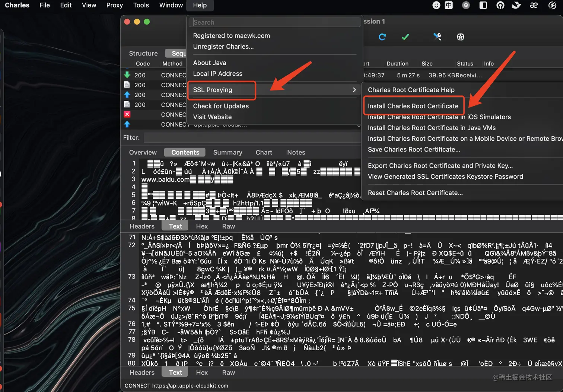Close the open Help menu in menu bar
563x392 pixels.
[200, 5]
